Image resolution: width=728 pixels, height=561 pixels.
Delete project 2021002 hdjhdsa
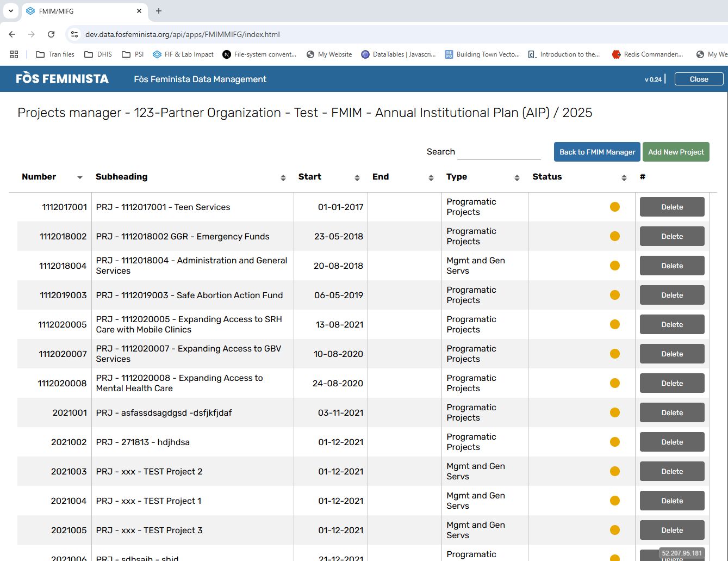click(x=672, y=442)
